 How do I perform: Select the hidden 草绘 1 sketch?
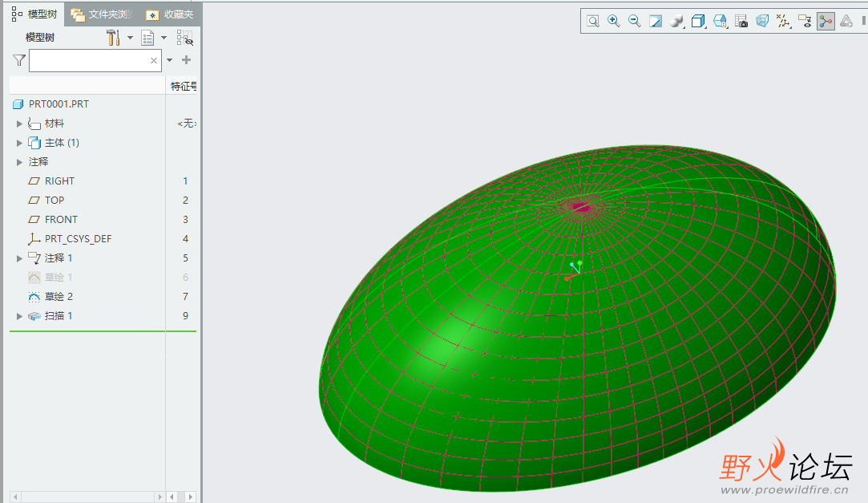[59, 277]
